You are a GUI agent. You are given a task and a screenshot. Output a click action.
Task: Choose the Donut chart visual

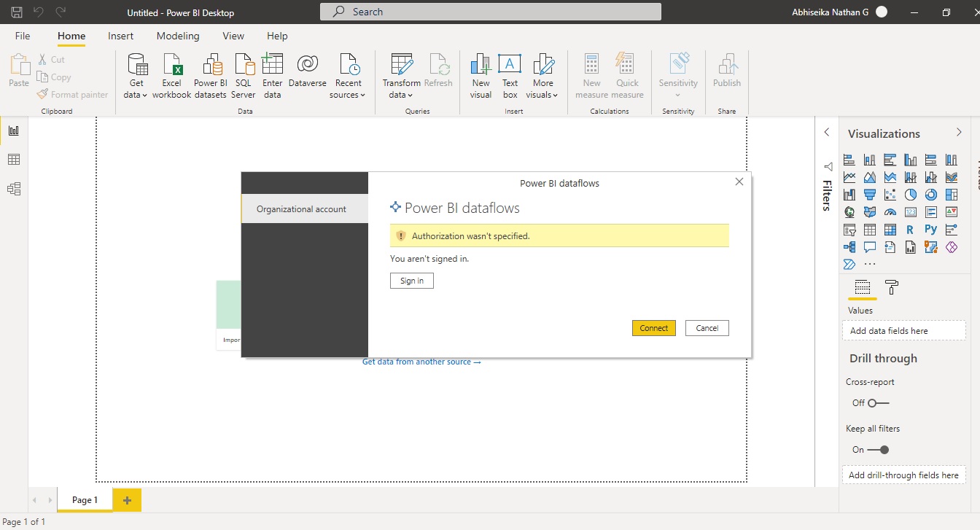click(930, 195)
